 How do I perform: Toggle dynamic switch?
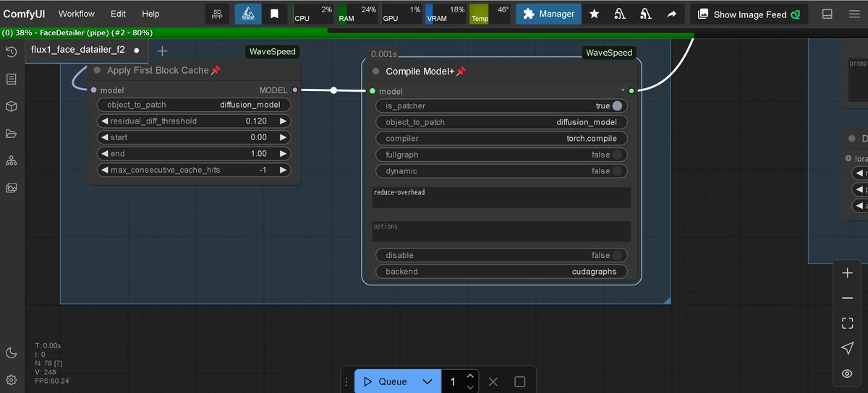coord(616,171)
